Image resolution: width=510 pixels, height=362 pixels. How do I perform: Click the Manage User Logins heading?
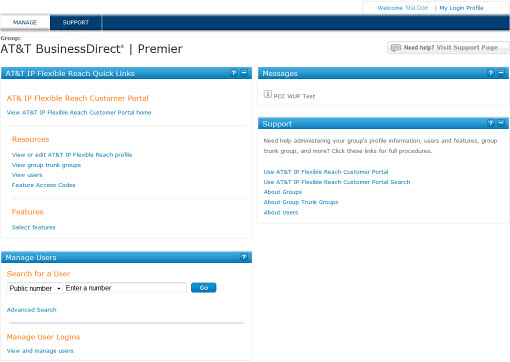pos(43,337)
